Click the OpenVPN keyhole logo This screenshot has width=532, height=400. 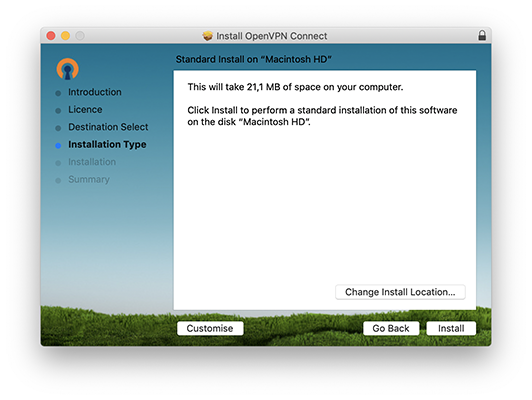coord(68,69)
